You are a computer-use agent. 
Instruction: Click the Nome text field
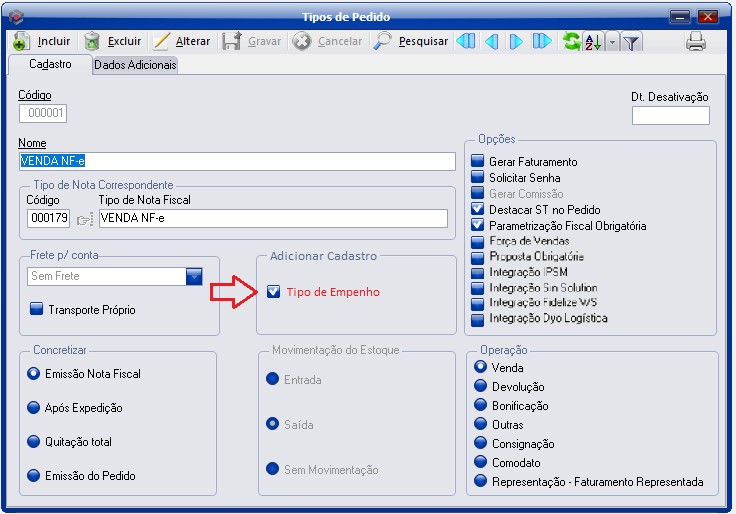237,161
